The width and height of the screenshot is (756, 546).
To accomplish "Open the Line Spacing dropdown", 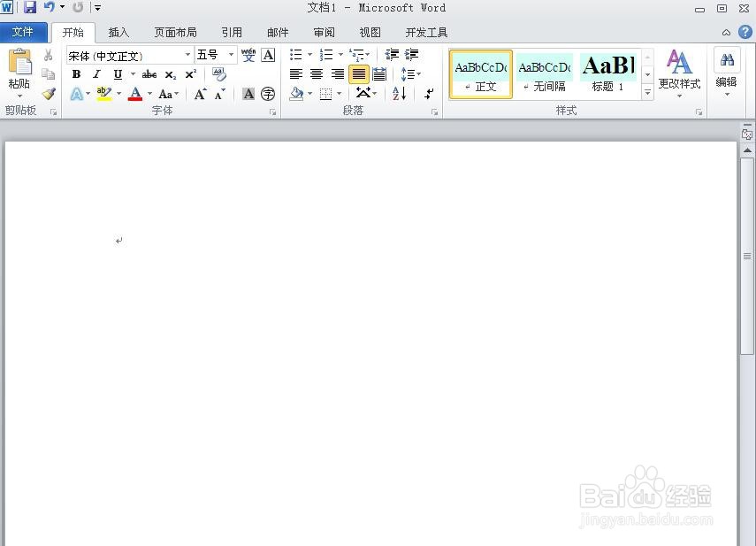I will (411, 74).
